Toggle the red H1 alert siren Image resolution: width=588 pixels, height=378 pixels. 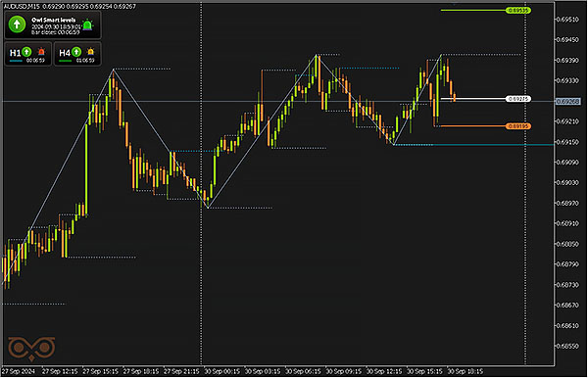[41, 52]
